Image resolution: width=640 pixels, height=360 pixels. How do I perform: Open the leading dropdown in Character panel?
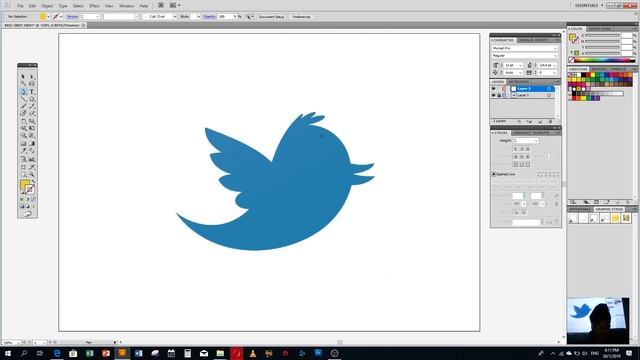point(554,65)
